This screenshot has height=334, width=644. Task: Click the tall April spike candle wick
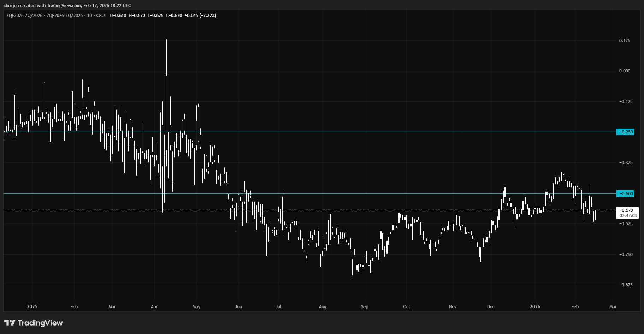point(166,56)
